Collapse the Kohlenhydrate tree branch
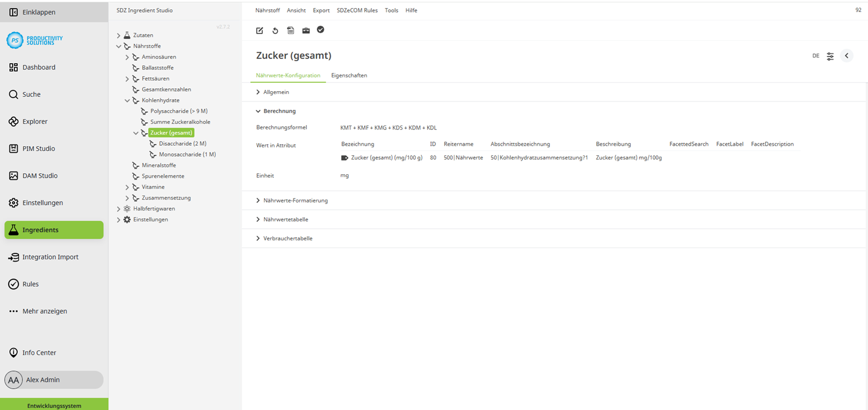Image resolution: width=868 pixels, height=410 pixels. [x=127, y=100]
